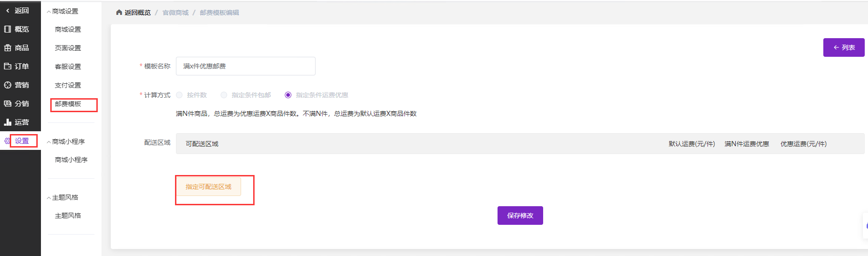Click the 模板名称 input field
The height and width of the screenshot is (256, 868).
coord(245,66)
